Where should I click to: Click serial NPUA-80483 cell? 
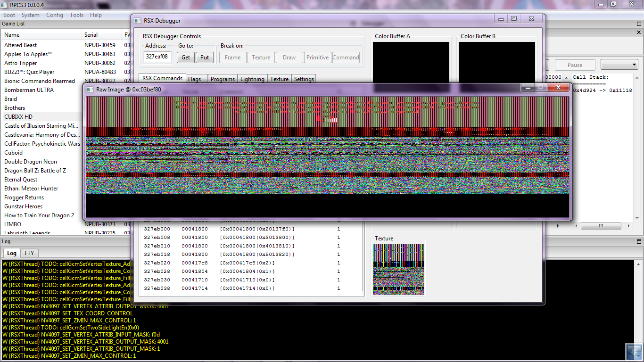click(100, 72)
